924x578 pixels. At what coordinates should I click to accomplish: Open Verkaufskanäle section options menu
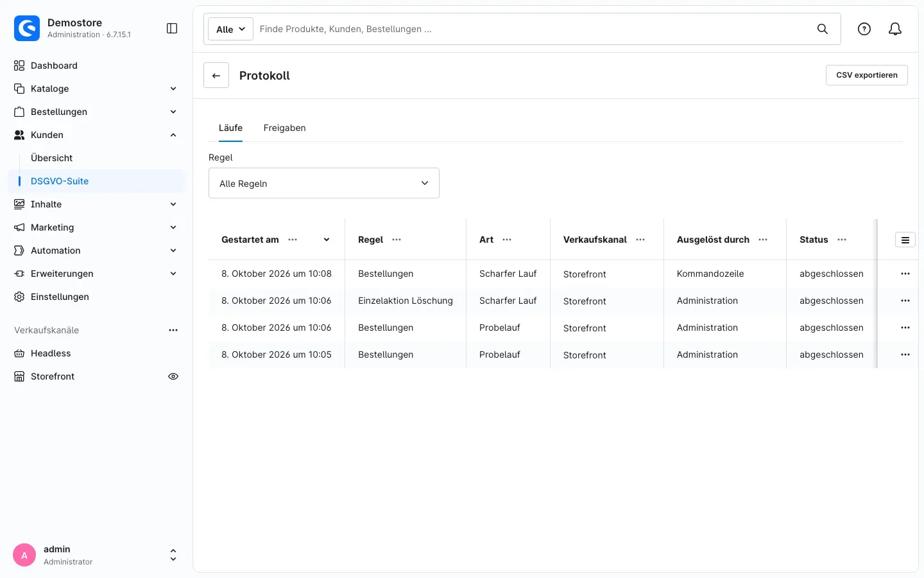173,330
